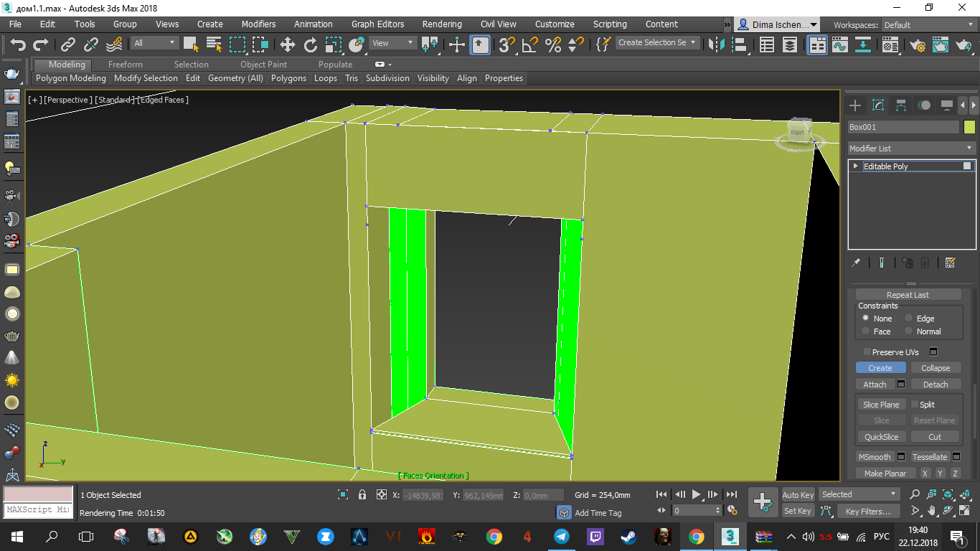Screen dimensions: 980x551
Task: Click the Render Setup icon
Action: click(x=918, y=44)
